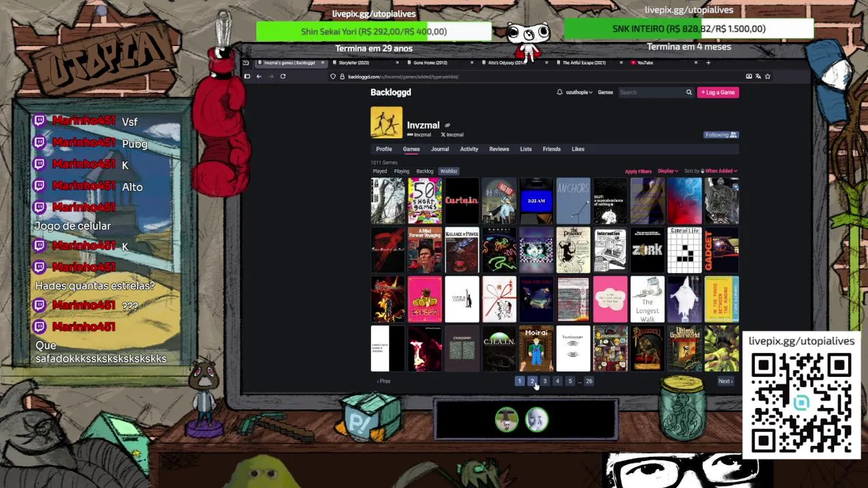Close the Storyteller (2023) tab
The height and width of the screenshot is (488, 868).
click(397, 63)
